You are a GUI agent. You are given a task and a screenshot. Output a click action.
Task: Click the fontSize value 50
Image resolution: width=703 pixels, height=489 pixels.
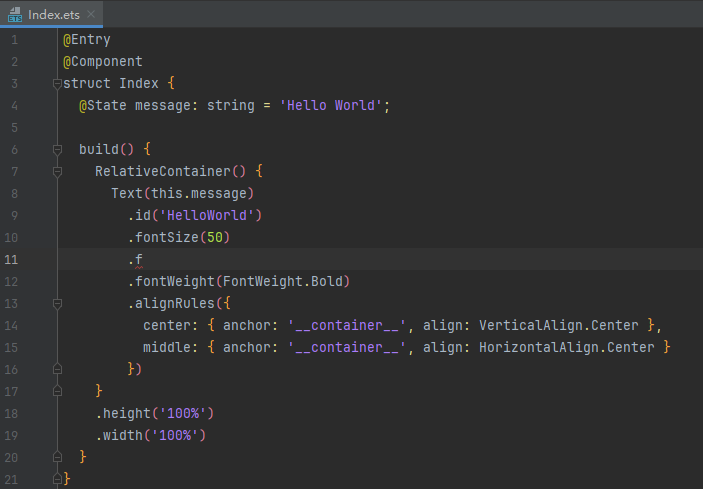point(215,237)
